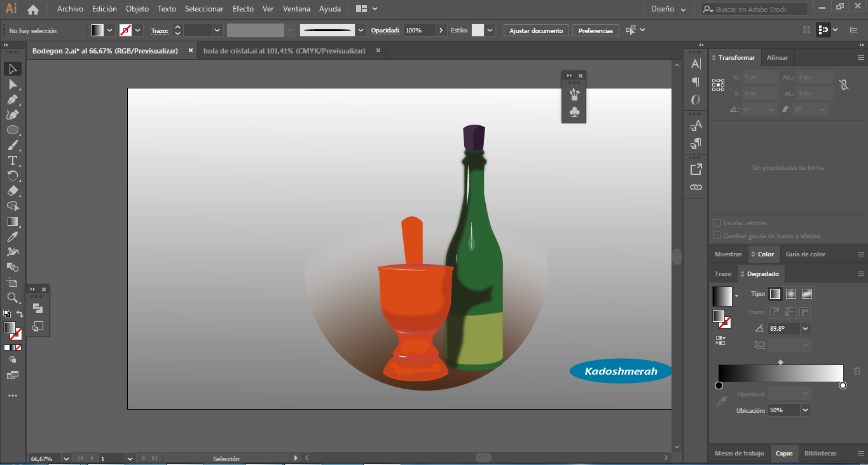Screen dimensions: 868x465
Task: Select radial gradient type button
Action: [790, 294]
